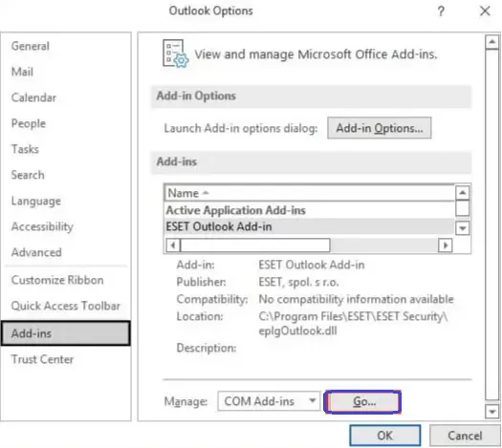502x448 pixels.
Task: Click the Add-ins gear list icon
Action: click(x=175, y=53)
